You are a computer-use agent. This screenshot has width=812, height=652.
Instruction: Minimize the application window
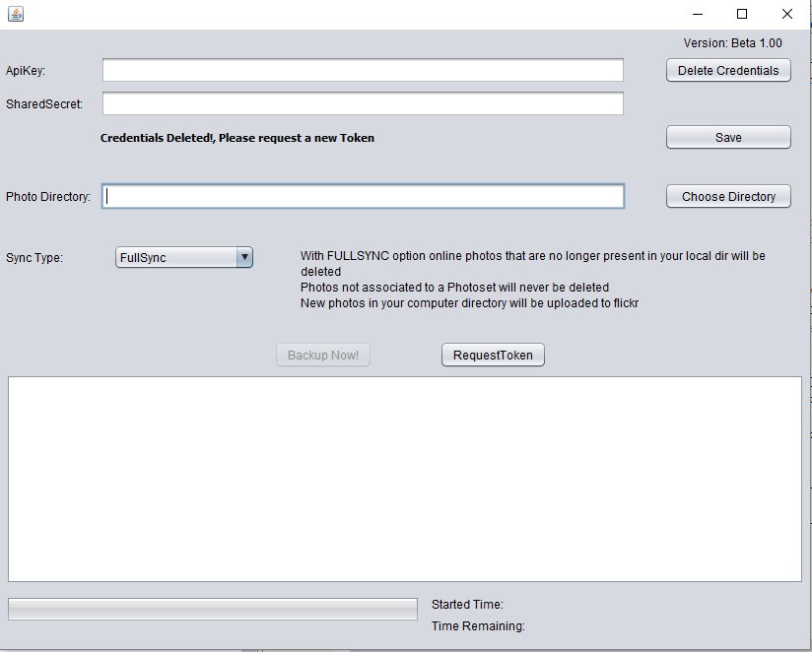tap(698, 14)
